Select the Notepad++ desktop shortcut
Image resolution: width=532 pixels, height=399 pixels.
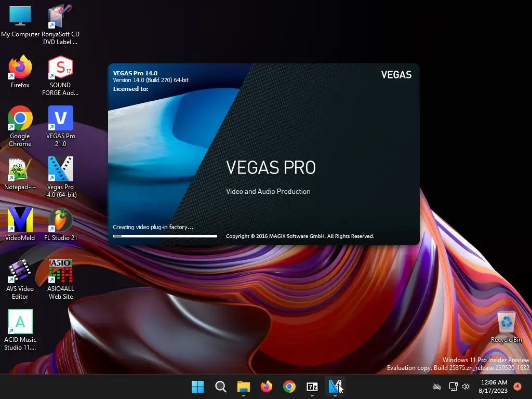[x=20, y=174]
